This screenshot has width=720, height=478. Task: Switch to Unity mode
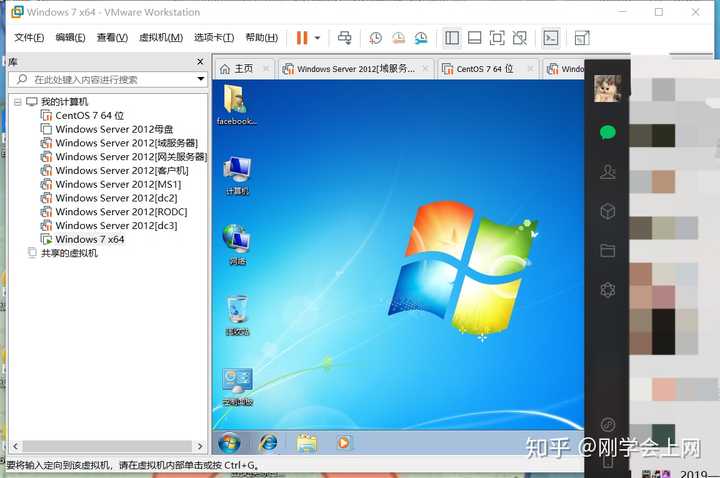519,38
